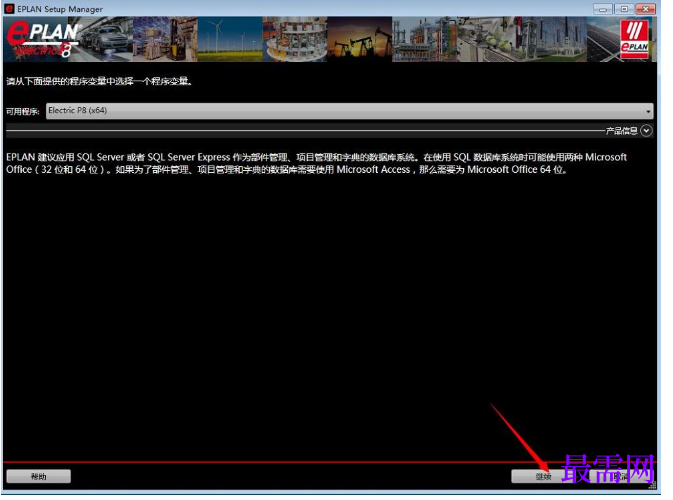Click the instruction text 请从下面提供的程序变量中选择一个程序变量
The image size is (673, 500).
[x=100, y=82]
